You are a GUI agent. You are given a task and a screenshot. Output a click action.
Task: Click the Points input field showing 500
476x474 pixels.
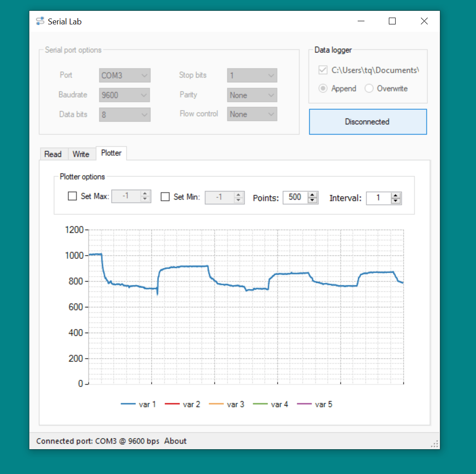[295, 197]
